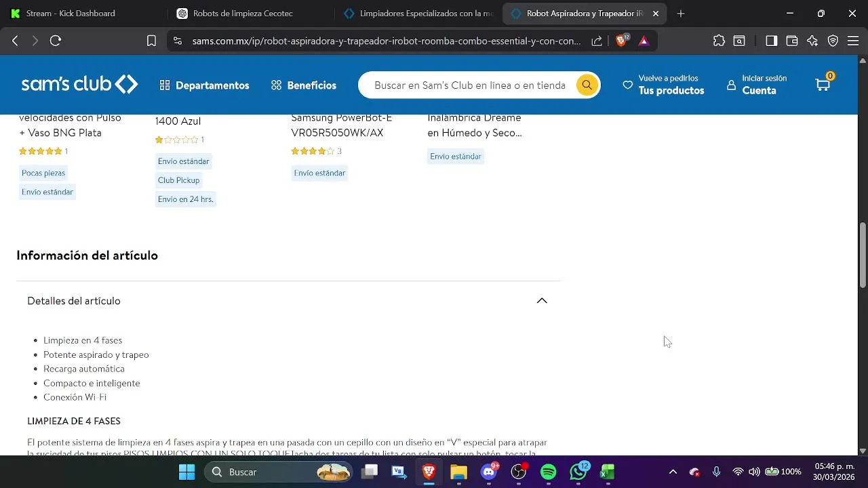Open Brave Rewards triangle icon
868x488 pixels.
coord(644,41)
